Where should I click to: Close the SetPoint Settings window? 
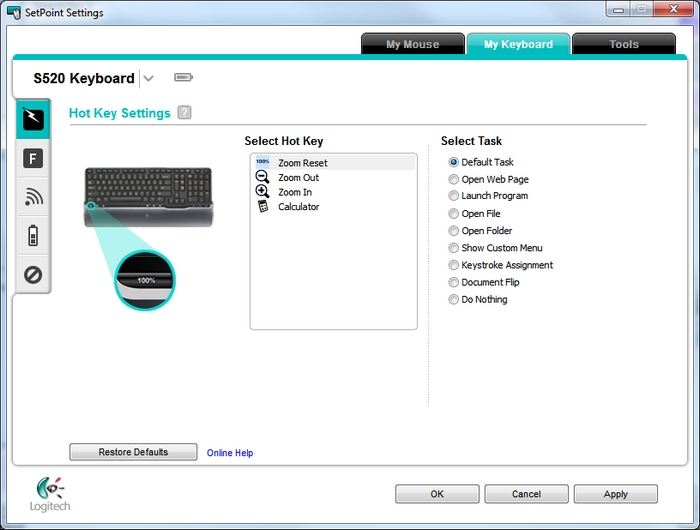click(x=674, y=9)
